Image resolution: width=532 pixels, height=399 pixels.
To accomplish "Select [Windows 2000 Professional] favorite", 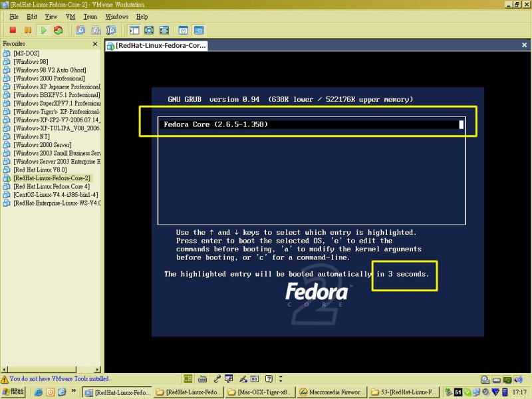I will [x=49, y=78].
